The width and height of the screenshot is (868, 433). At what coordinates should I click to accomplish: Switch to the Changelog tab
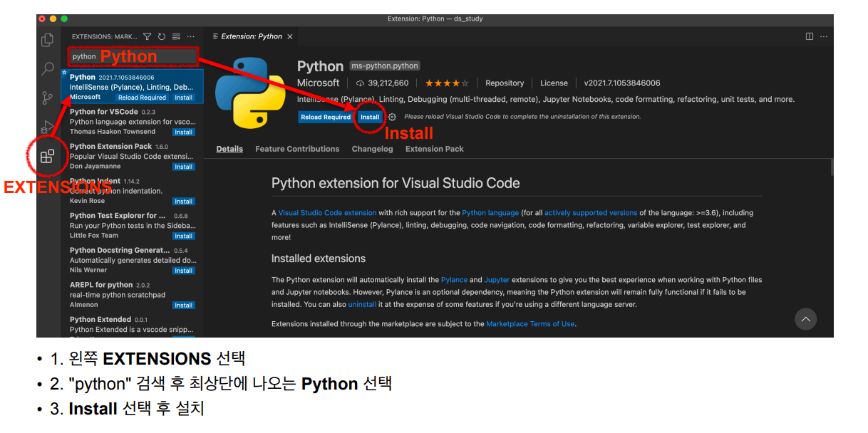point(372,149)
